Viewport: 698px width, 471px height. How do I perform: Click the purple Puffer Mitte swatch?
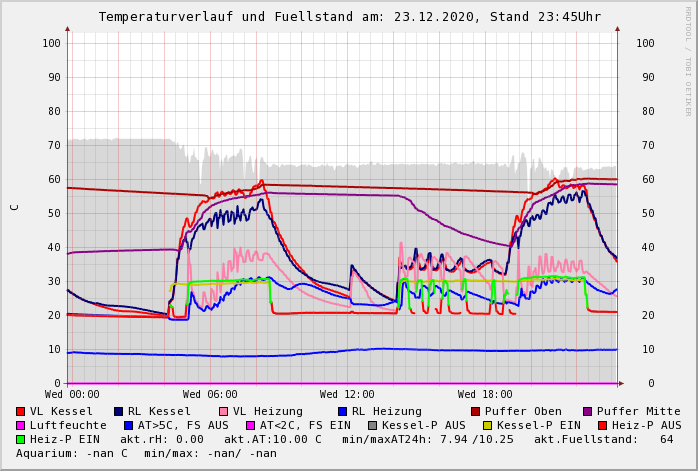point(588,412)
